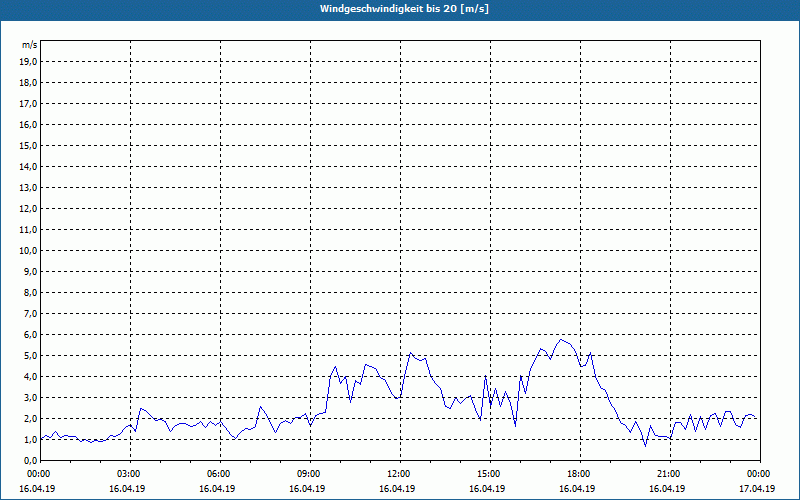
Task: Click the 'm/s' unit label
Action: click(x=30, y=45)
